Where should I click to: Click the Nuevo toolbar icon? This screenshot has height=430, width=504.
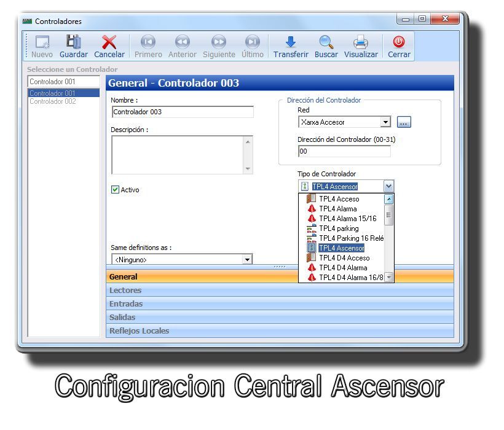tap(42, 42)
